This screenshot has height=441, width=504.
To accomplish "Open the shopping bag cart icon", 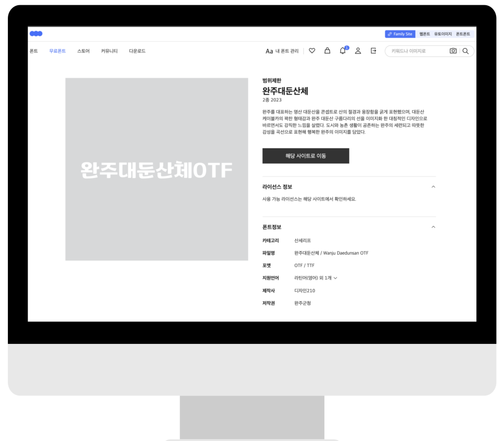I will pos(327,51).
